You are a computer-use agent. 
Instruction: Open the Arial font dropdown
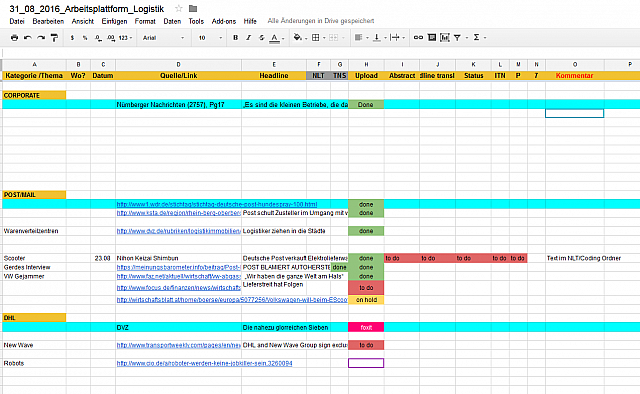click(x=163, y=38)
